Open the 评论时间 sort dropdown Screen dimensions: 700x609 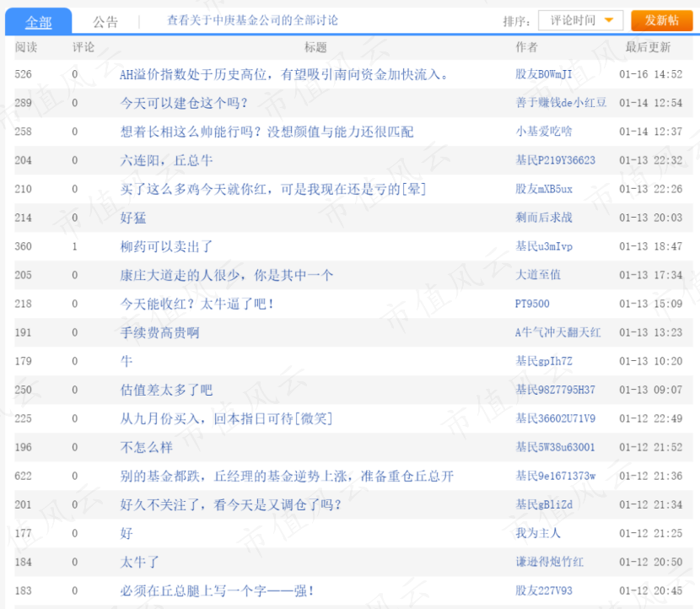580,20
